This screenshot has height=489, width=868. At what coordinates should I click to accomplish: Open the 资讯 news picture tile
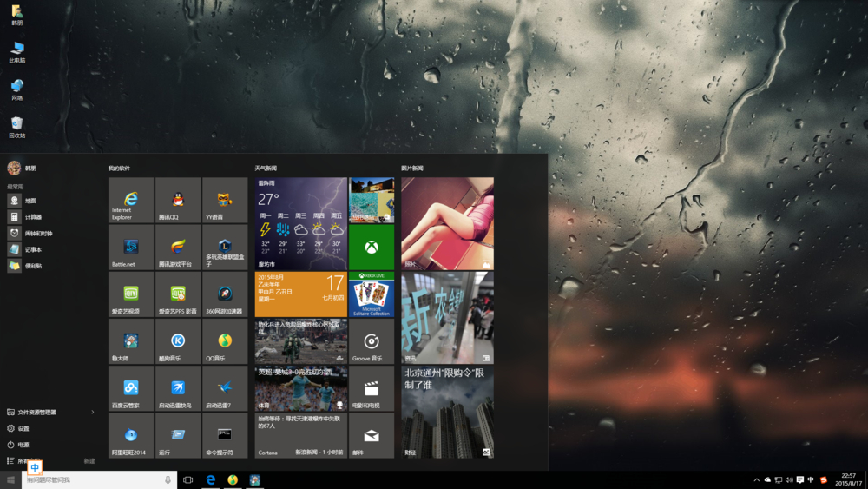coord(447,318)
